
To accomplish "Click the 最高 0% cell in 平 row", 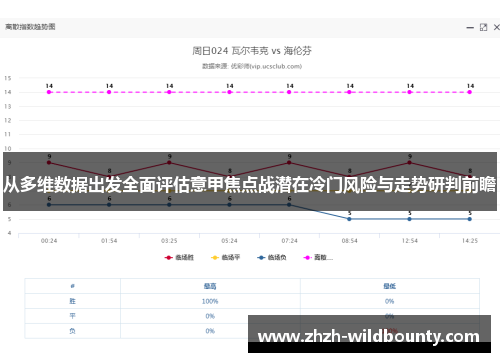I will (210, 316).
